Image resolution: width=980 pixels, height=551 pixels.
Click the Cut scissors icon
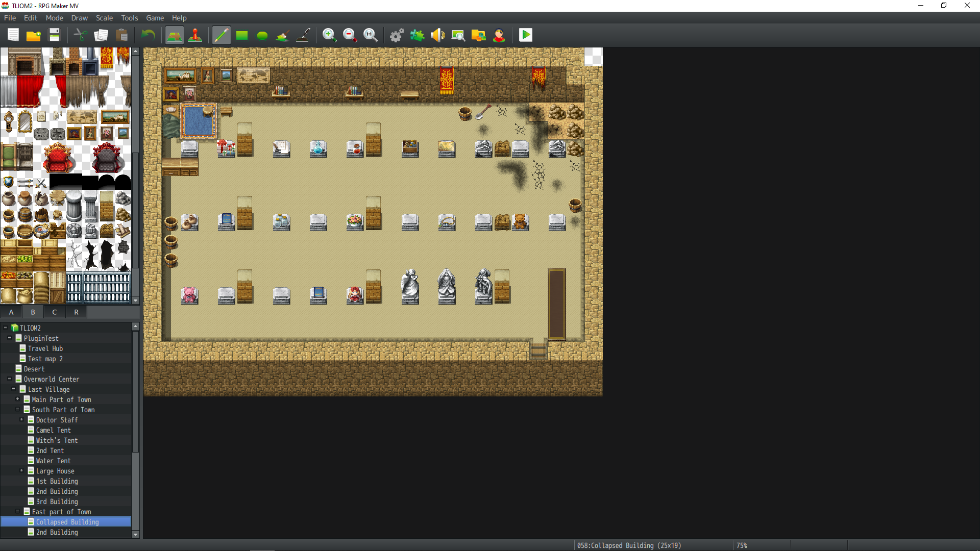(x=81, y=35)
